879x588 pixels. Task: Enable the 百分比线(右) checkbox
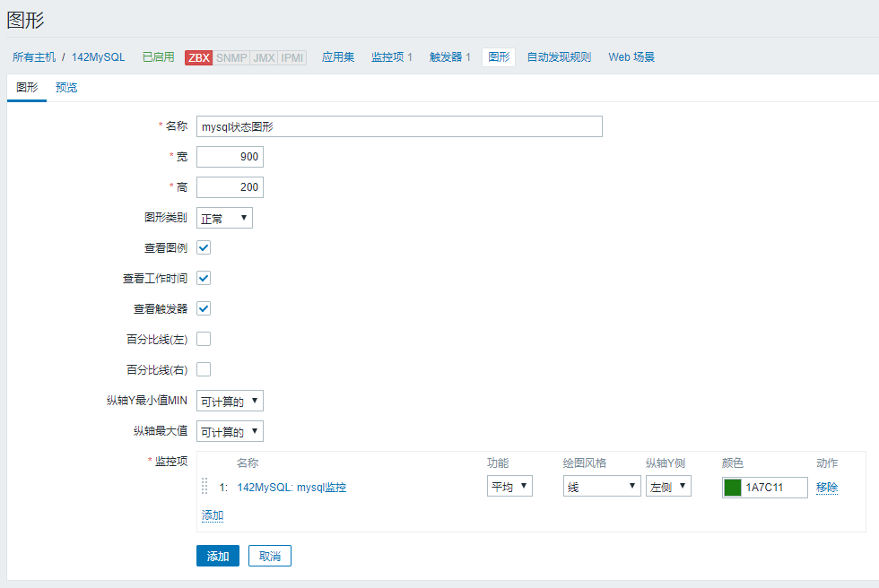[x=204, y=369]
